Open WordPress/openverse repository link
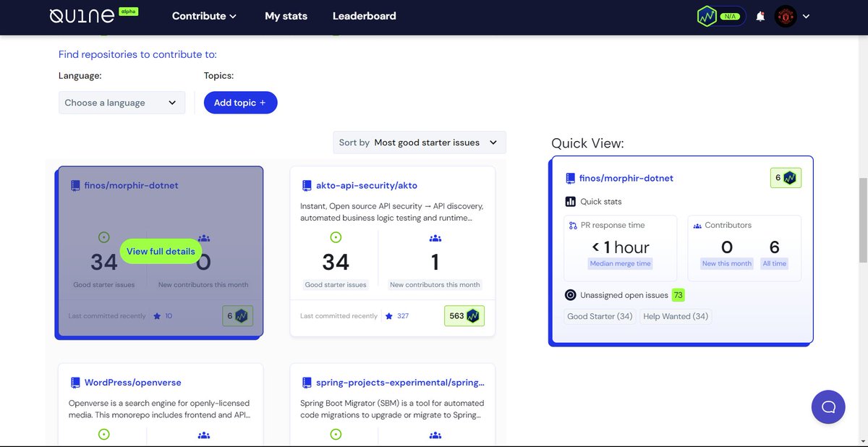This screenshot has height=447, width=868. [133, 382]
